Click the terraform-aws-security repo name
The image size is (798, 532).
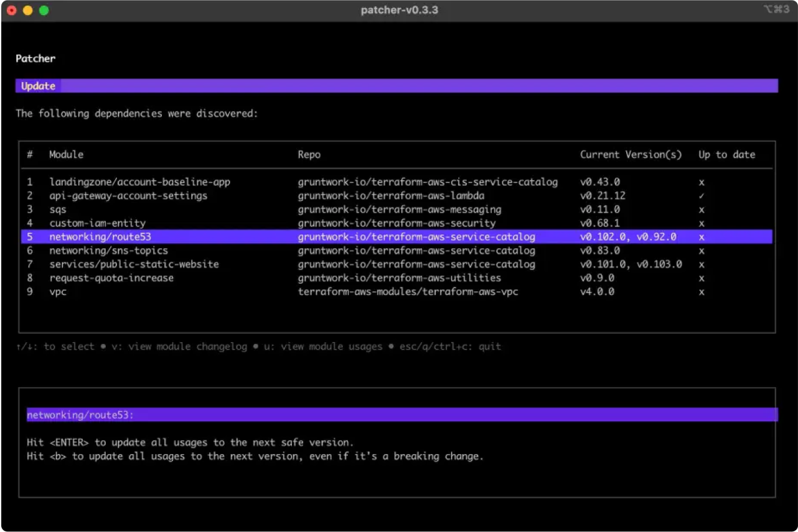click(x=397, y=223)
